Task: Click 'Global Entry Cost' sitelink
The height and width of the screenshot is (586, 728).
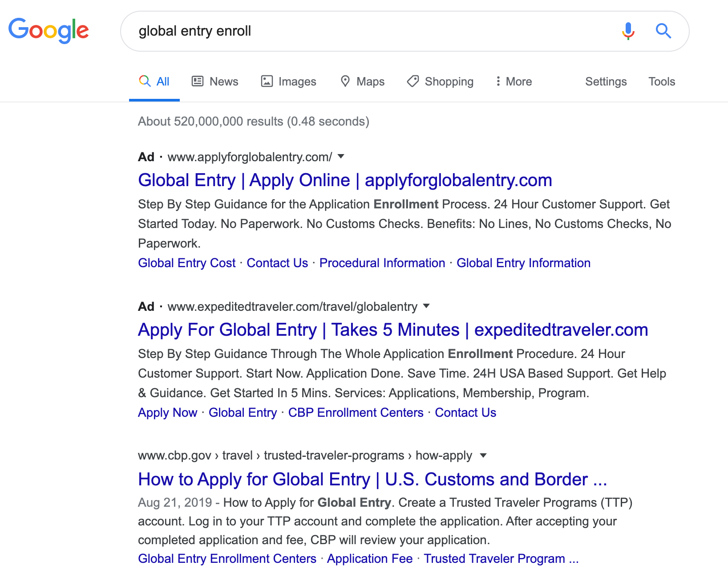Action: coord(187,263)
